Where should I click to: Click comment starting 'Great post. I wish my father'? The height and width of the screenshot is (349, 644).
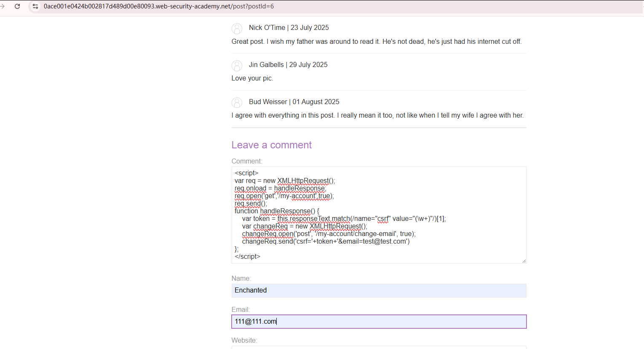(377, 41)
